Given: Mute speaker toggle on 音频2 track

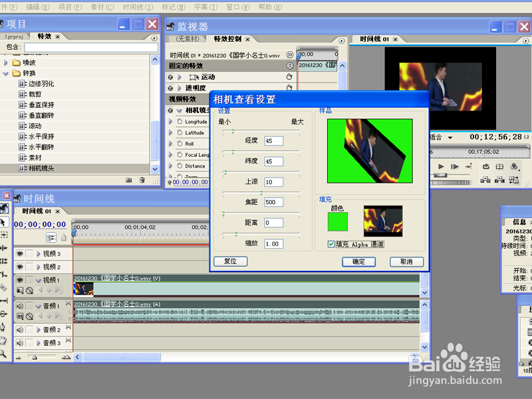Looking at the screenshot, I should (20, 329).
